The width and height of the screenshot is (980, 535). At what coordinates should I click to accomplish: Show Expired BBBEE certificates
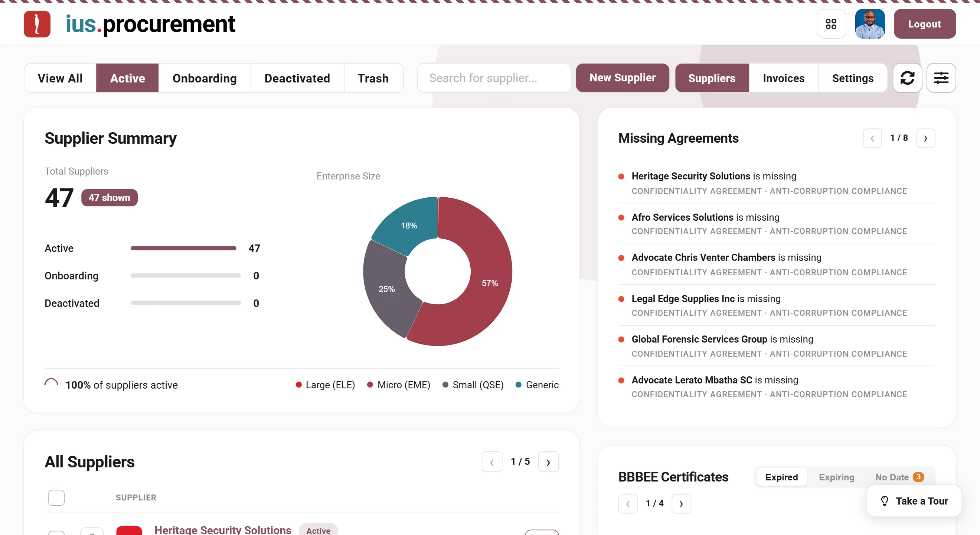781,477
